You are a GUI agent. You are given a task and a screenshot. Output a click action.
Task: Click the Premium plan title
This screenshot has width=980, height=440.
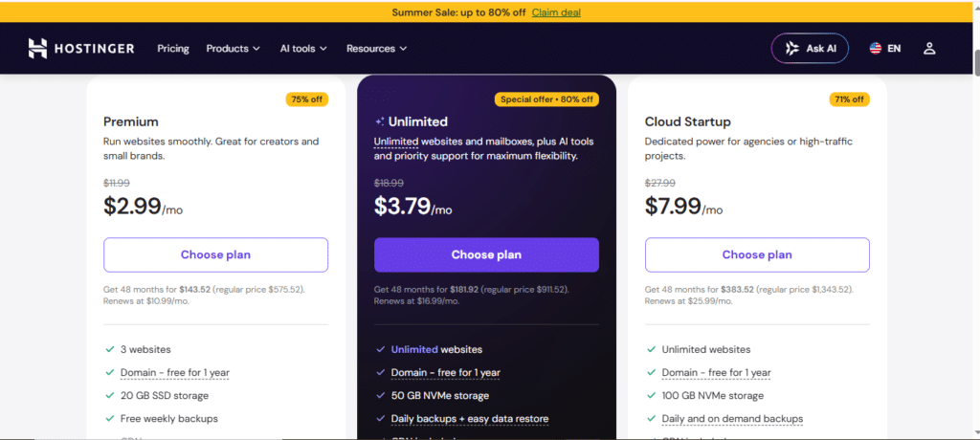131,121
